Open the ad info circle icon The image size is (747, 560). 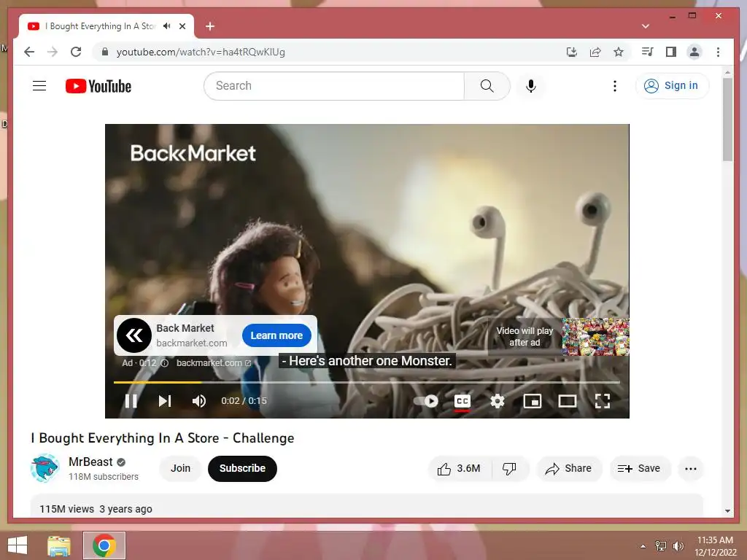coord(164,363)
